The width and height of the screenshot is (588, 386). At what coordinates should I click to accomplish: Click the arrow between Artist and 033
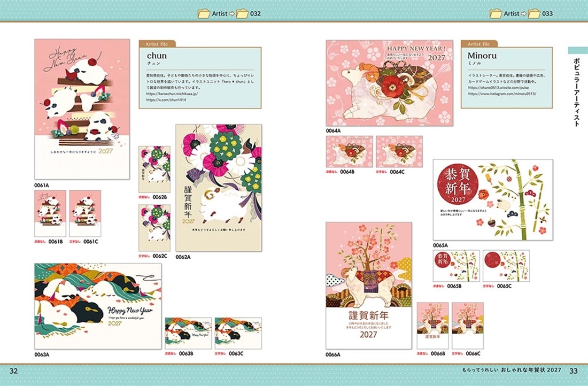point(523,14)
